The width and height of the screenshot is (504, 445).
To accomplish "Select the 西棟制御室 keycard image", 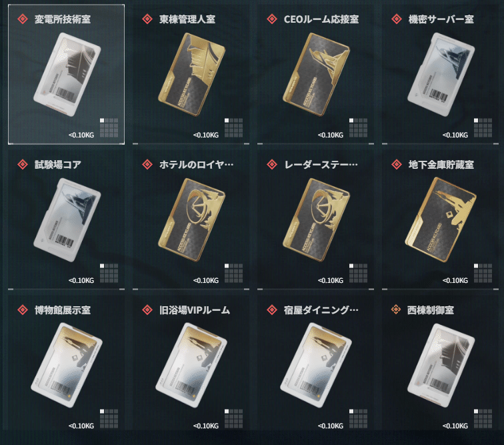I will point(441,365).
